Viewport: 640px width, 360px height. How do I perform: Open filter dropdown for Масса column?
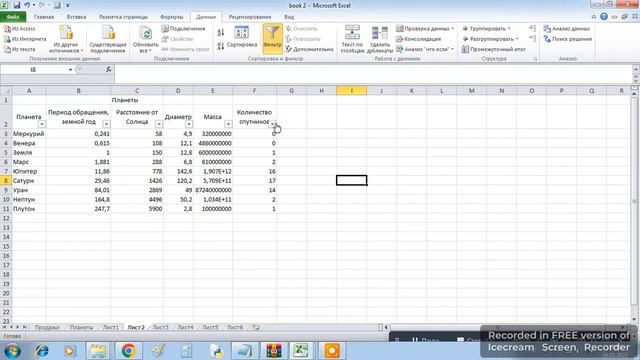pos(228,124)
